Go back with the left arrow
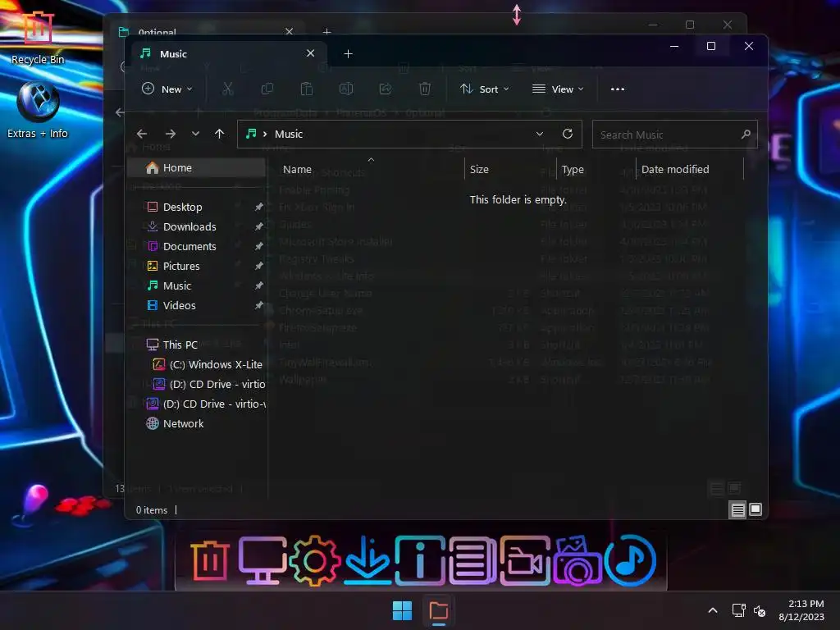 pyautogui.click(x=141, y=134)
